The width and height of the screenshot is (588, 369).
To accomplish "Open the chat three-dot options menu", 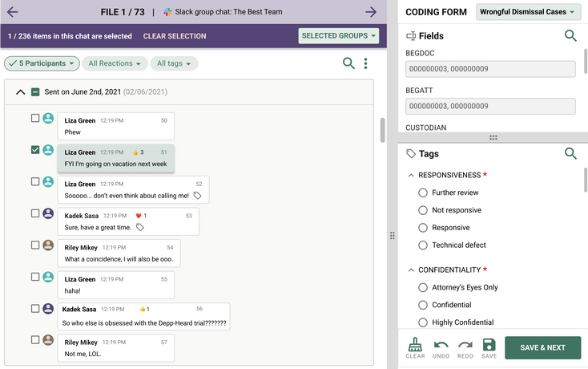I will click(365, 63).
